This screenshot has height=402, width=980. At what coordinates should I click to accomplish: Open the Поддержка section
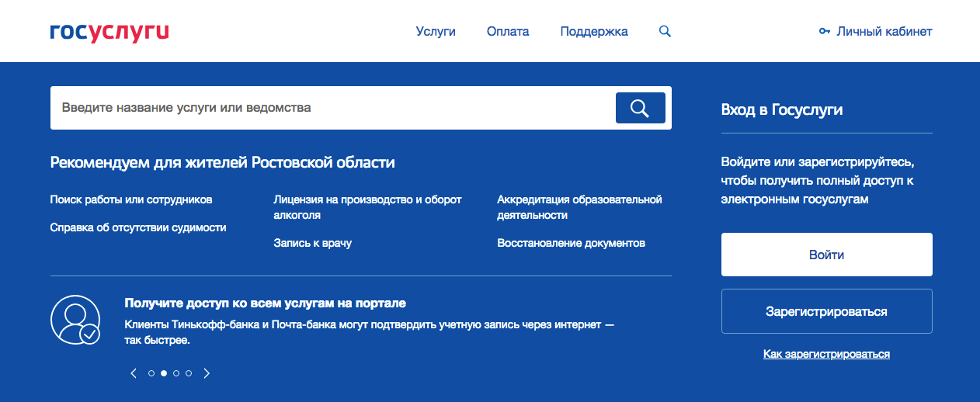[x=594, y=32]
